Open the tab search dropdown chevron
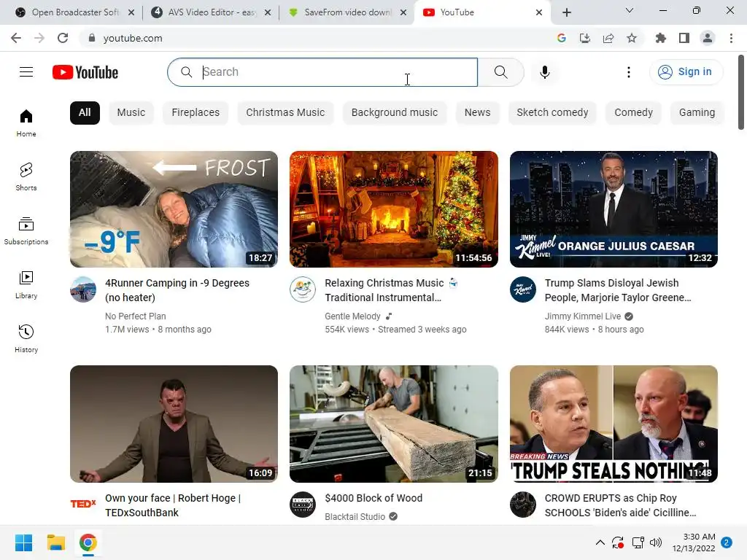This screenshot has width=747, height=560. (x=630, y=10)
